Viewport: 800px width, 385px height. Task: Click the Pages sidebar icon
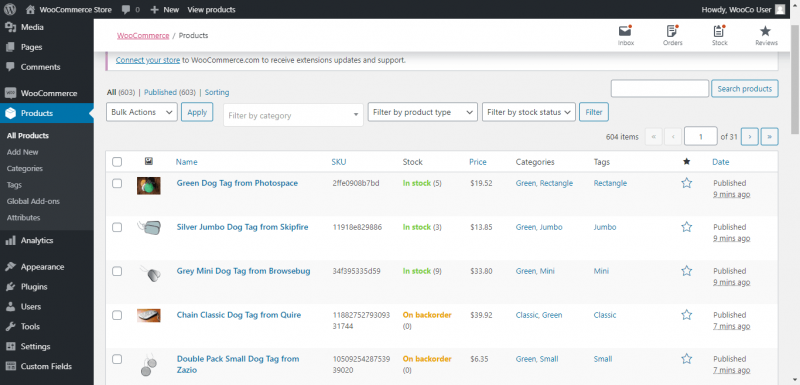click(x=10, y=47)
